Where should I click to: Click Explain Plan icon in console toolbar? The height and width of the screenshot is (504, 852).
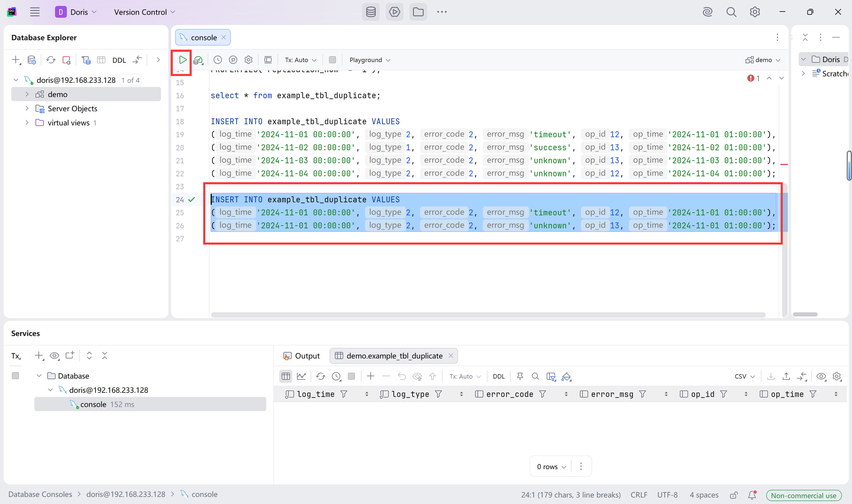pos(198,60)
